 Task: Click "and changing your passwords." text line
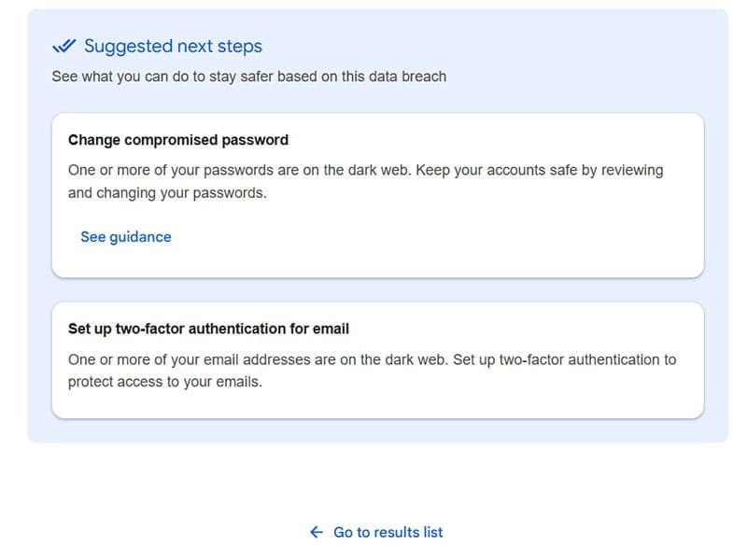[x=167, y=194]
